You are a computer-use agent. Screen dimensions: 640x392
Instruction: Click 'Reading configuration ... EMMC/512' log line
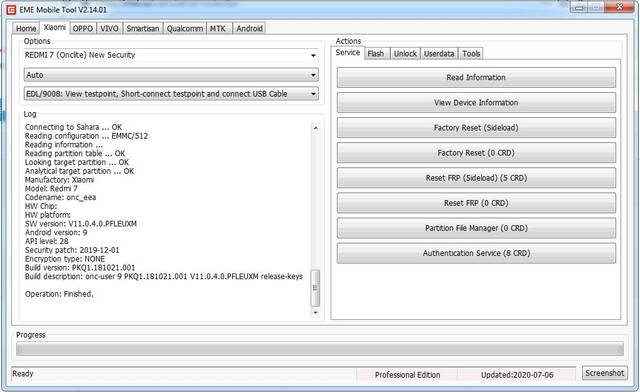point(87,136)
